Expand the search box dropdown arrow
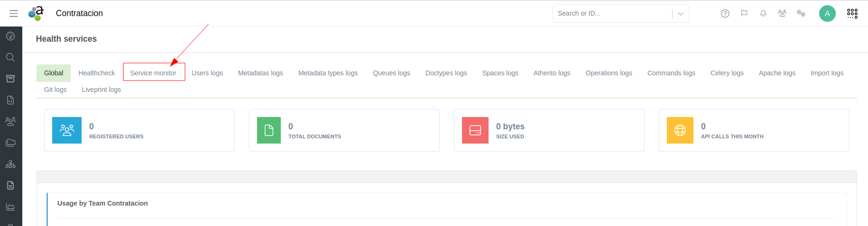The image size is (868, 226). pyautogui.click(x=680, y=14)
